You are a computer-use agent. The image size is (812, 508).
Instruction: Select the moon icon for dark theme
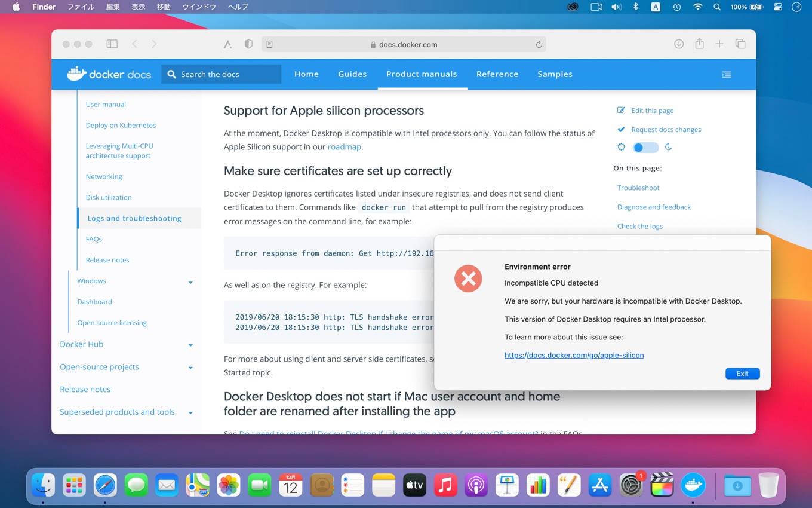point(669,146)
